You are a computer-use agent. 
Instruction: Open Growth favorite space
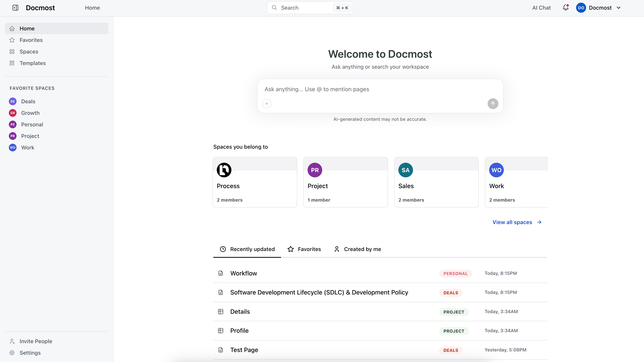[x=57, y=113]
